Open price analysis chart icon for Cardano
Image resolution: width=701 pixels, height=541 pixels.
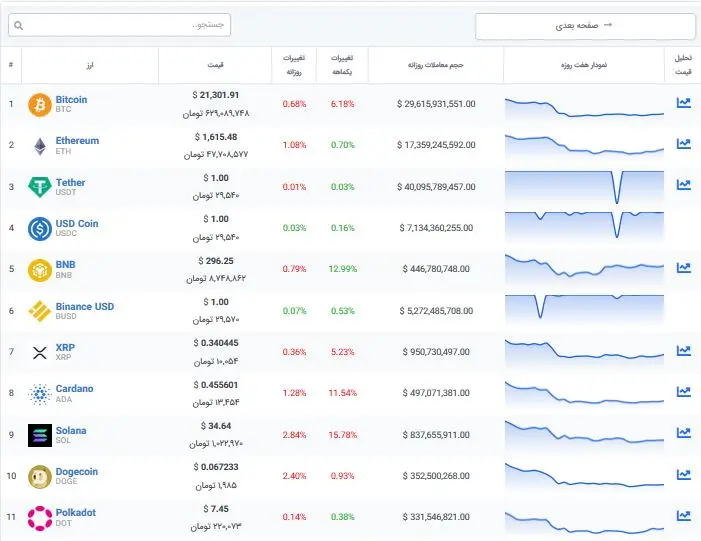pos(684,392)
